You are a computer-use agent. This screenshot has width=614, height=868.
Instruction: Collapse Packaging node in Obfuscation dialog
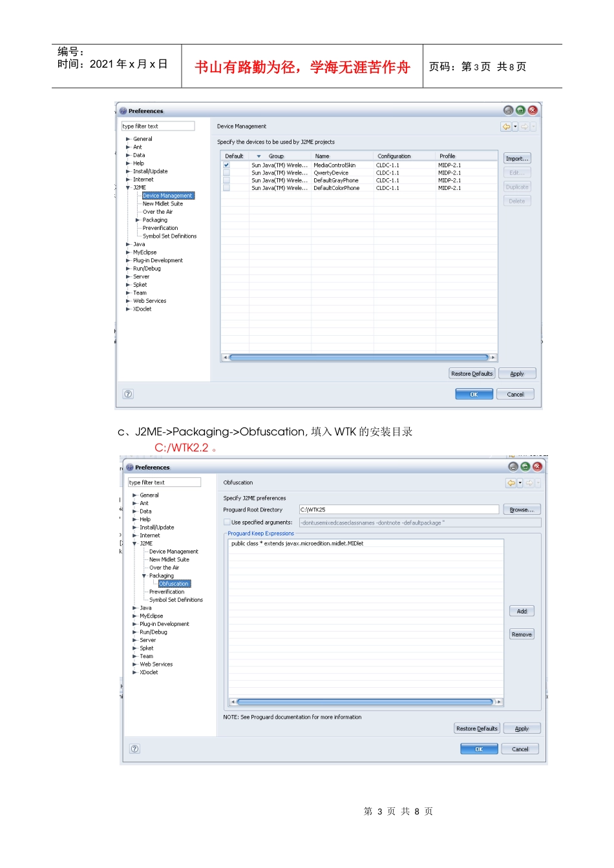144,576
